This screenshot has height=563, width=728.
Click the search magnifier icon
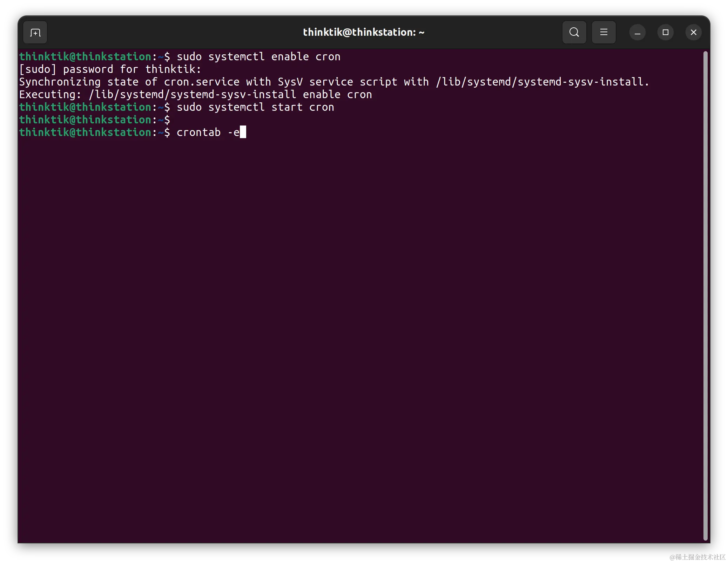pos(574,32)
